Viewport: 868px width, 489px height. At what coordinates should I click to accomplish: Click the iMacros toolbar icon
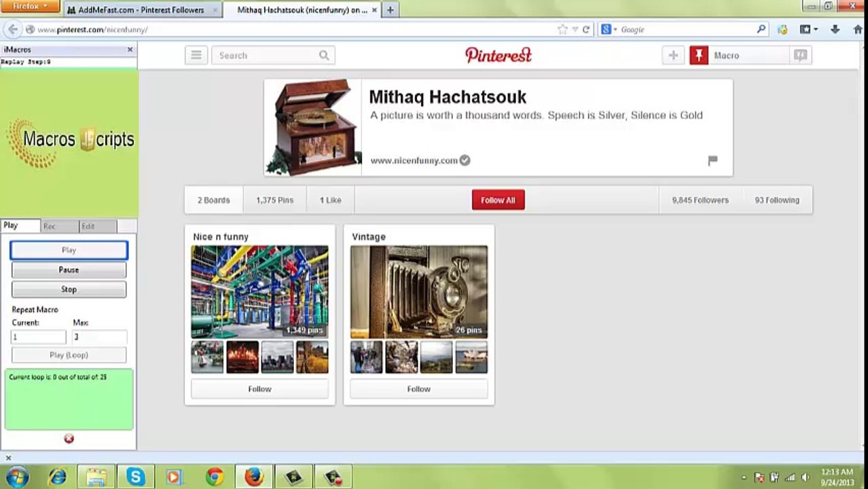(782, 29)
